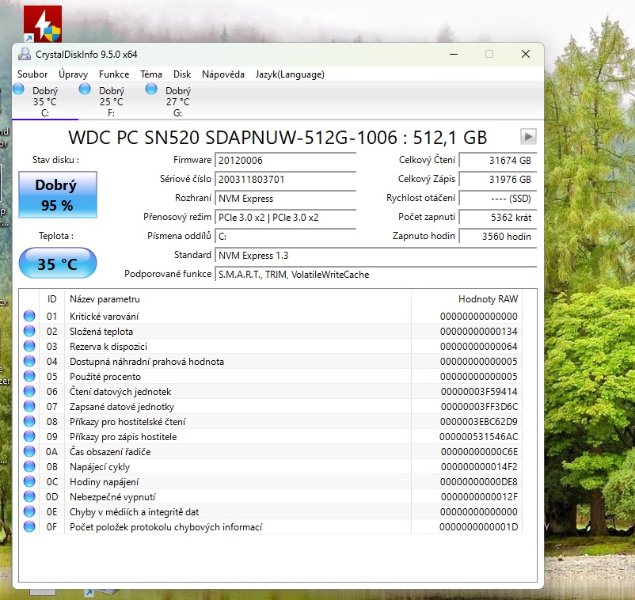This screenshot has height=600, width=635.
Task: Open the desktop shortcut with lightning icon
Action: point(43,23)
